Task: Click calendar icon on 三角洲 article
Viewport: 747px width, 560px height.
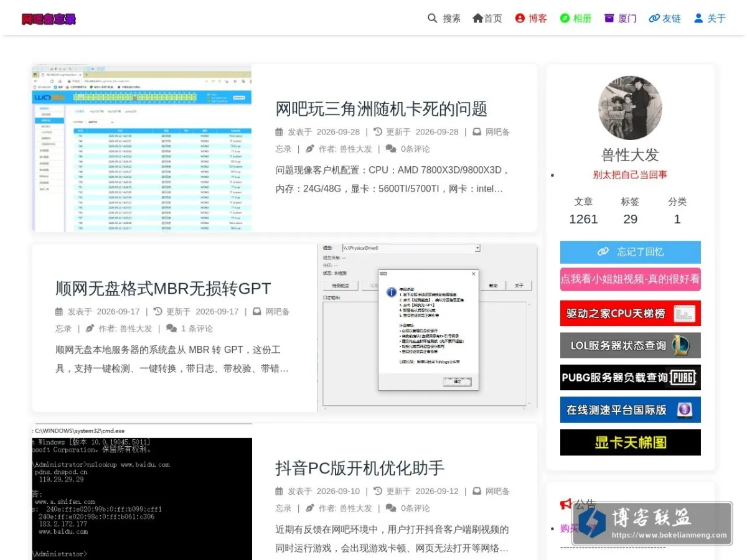Action: coord(280,132)
